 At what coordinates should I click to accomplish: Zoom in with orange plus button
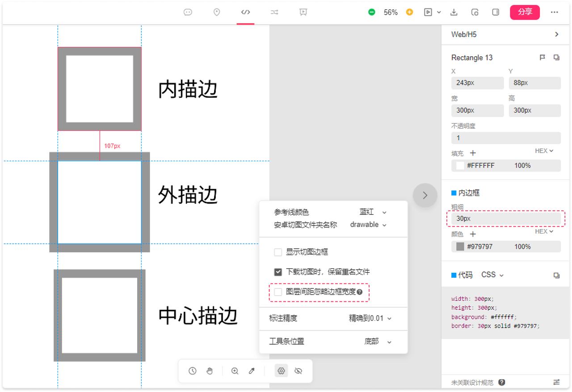pos(409,13)
